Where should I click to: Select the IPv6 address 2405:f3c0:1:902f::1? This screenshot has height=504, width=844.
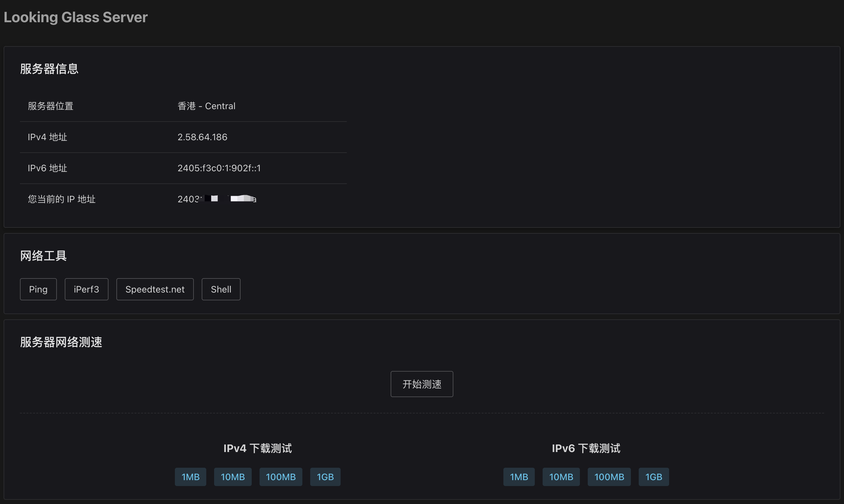point(219,168)
